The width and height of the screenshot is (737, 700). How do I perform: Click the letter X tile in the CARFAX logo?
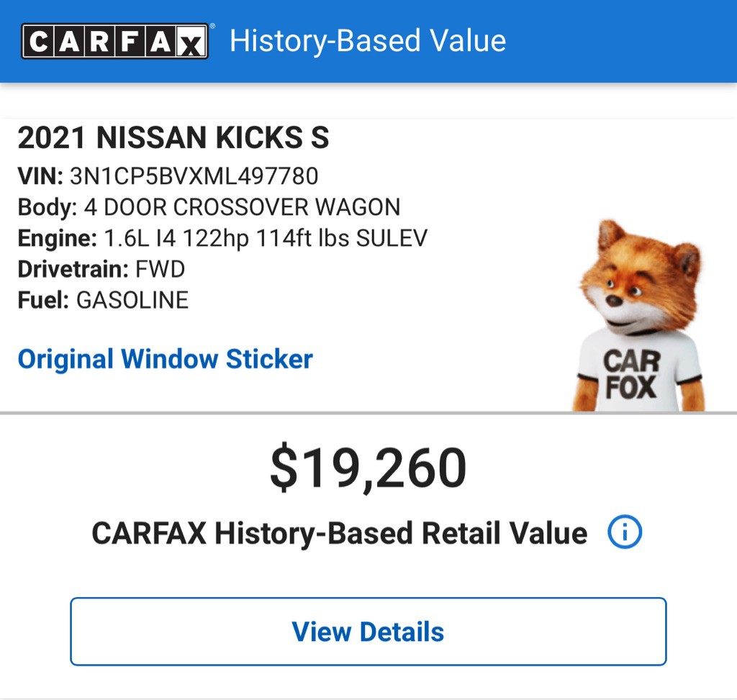[x=192, y=41]
